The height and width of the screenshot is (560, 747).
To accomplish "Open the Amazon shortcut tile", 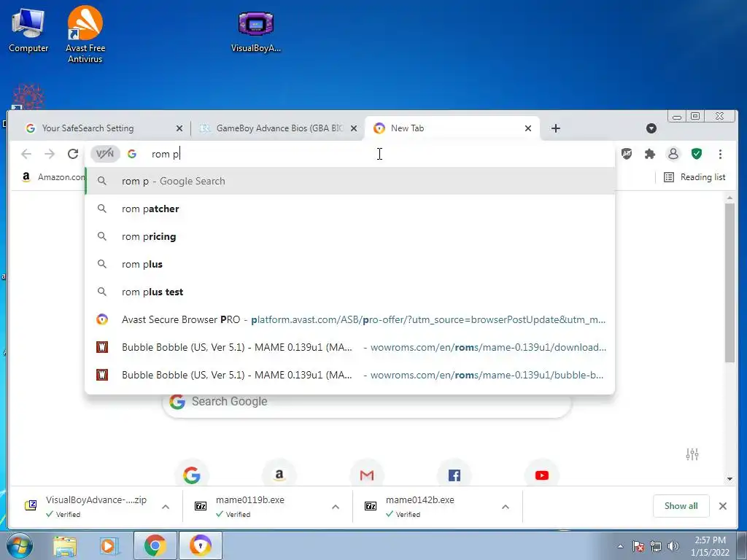I will point(279,475).
